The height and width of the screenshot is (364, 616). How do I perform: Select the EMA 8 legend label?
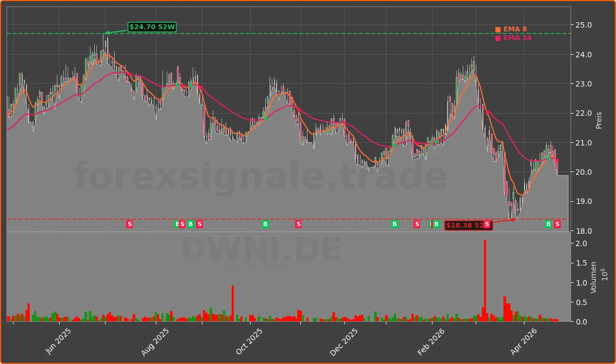click(x=515, y=29)
